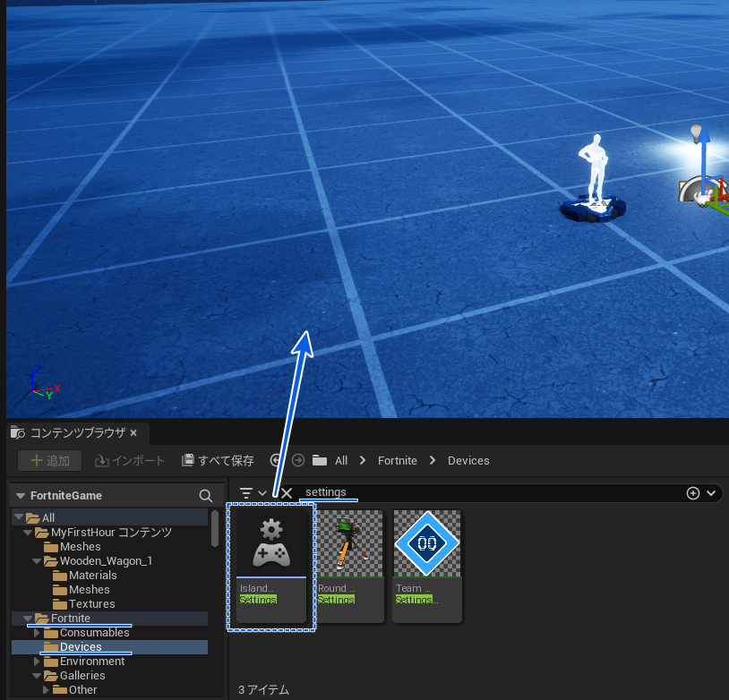Collapse the MyFirstHour コンテンツ folder
This screenshot has width=729, height=700.
click(28, 533)
